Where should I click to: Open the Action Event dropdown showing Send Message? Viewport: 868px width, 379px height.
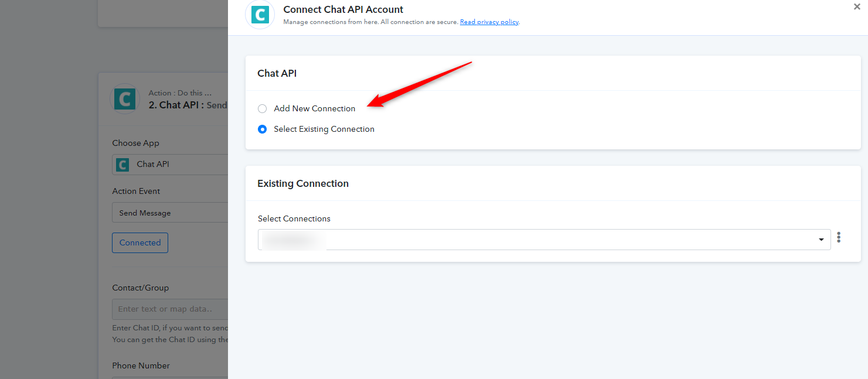[x=170, y=213]
